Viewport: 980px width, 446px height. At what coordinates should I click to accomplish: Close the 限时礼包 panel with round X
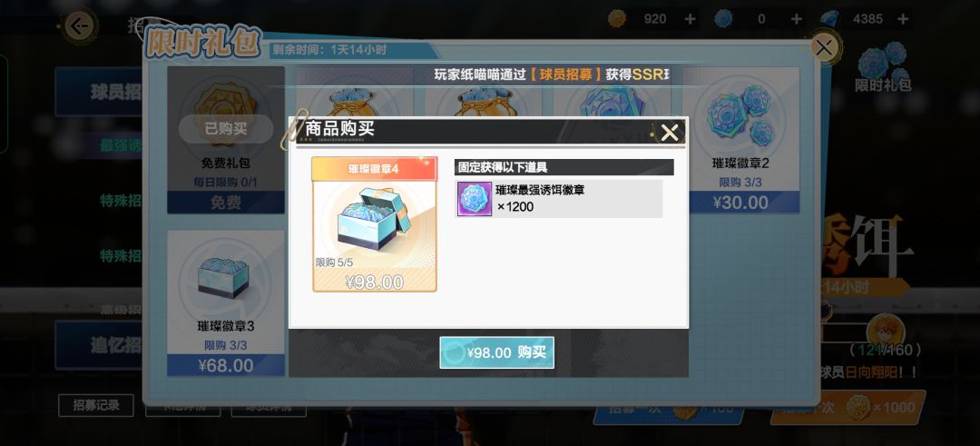[x=824, y=47]
